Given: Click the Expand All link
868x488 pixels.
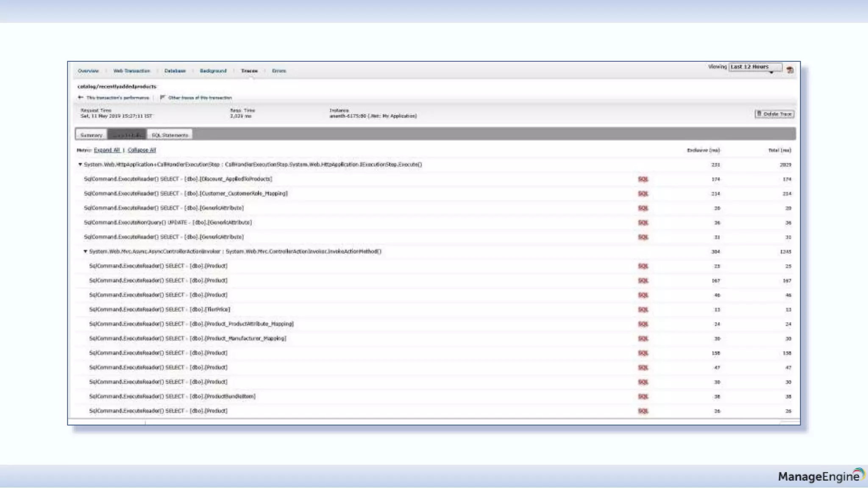Looking at the screenshot, I should tap(107, 150).
